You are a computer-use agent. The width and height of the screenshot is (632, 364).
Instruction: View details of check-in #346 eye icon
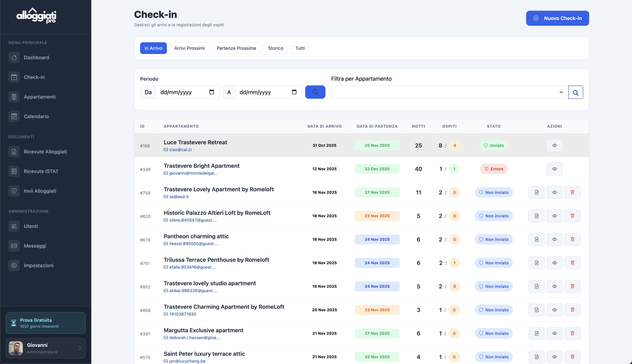[x=554, y=169]
